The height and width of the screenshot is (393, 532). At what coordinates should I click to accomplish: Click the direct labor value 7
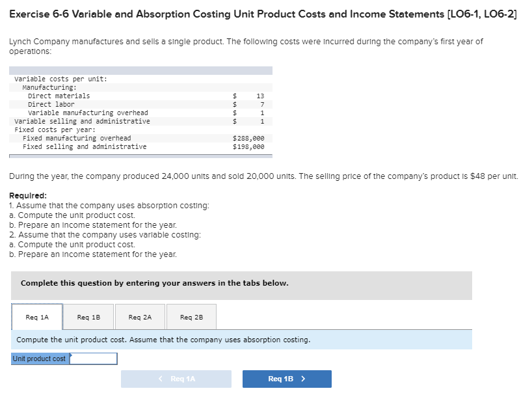pyautogui.click(x=262, y=105)
